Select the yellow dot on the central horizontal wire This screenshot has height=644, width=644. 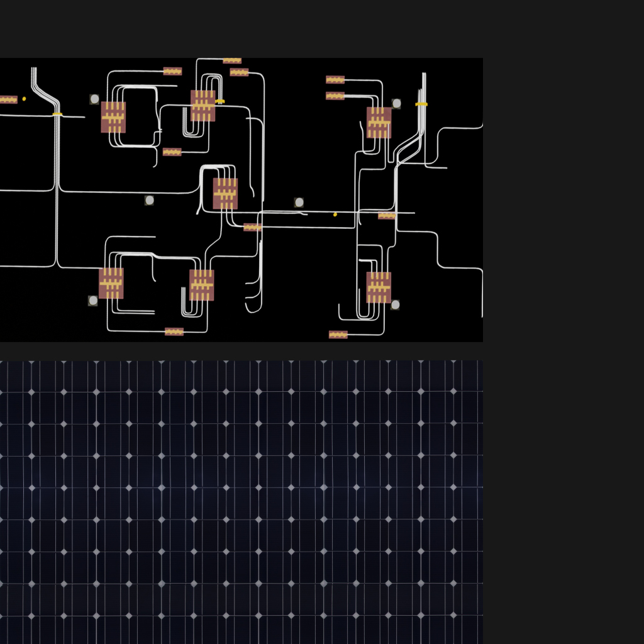(335, 214)
